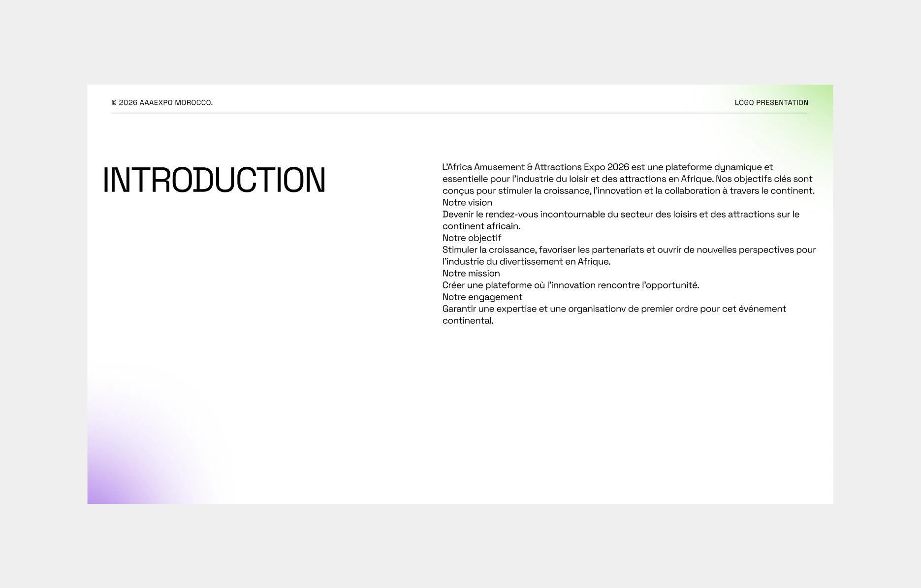The width and height of the screenshot is (921, 588).
Task: Click the "Notre engagement" line
Action: (x=482, y=297)
